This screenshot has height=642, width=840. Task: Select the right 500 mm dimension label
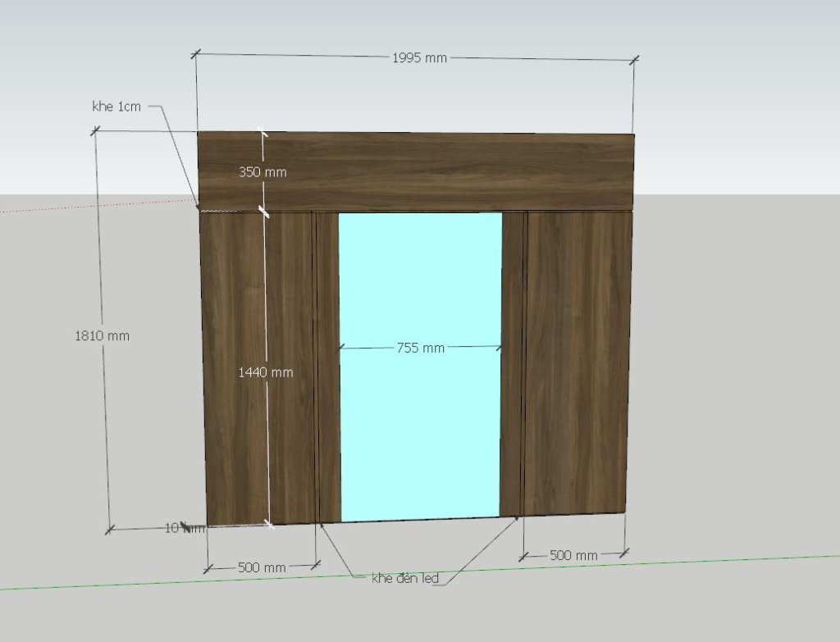(573, 555)
